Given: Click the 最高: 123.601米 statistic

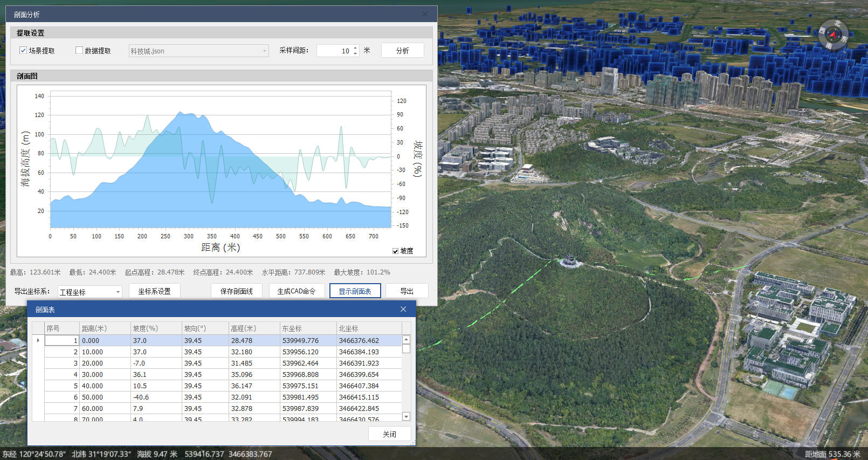Looking at the screenshot, I should click(x=35, y=272).
